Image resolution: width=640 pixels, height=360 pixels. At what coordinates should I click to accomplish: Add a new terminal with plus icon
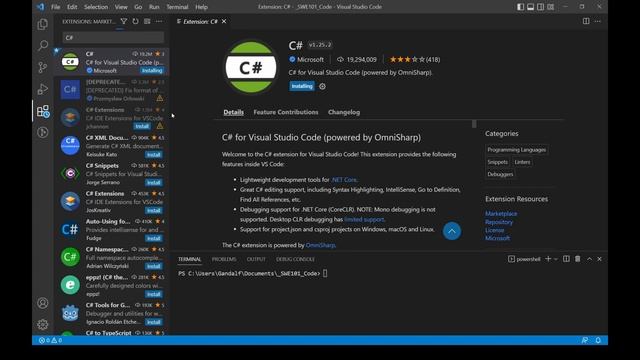[x=548, y=259]
